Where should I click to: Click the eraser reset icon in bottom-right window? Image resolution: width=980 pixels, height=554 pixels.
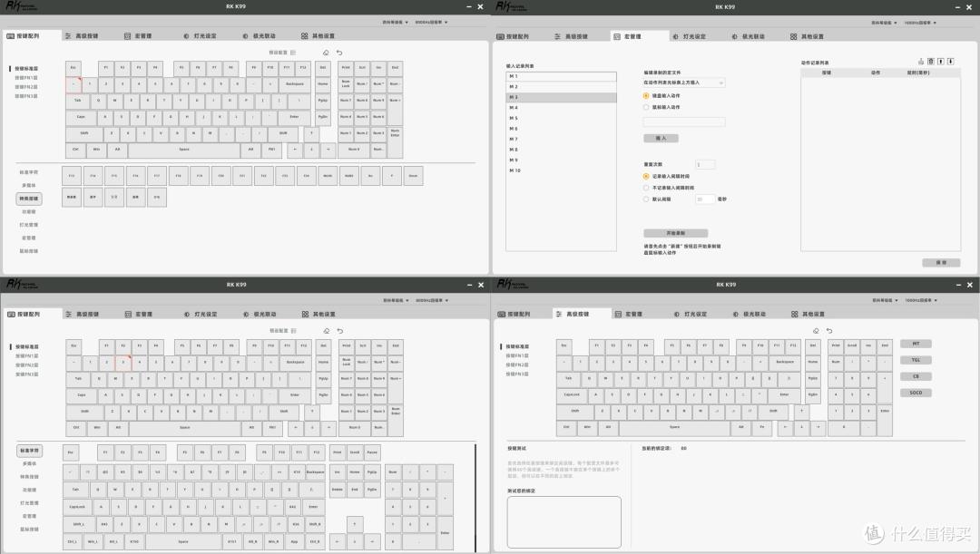click(x=816, y=330)
